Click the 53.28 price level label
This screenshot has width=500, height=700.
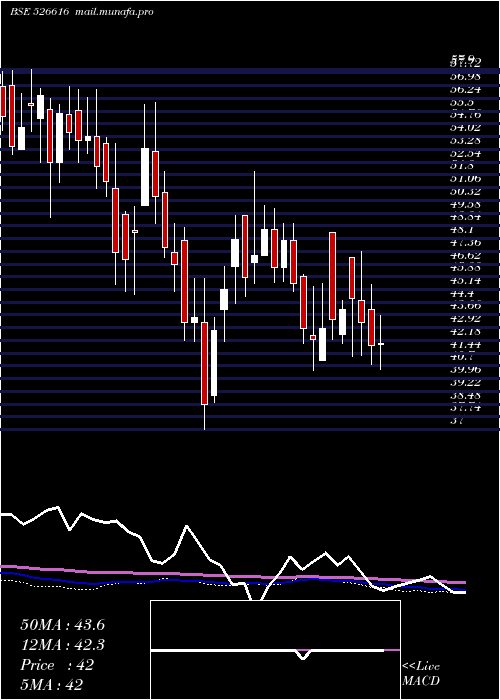(x=465, y=141)
